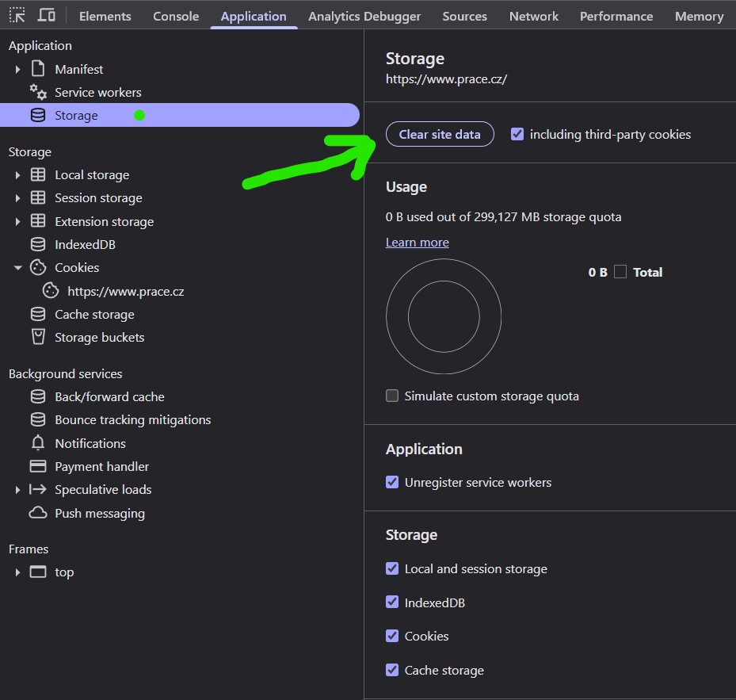Disable the Unregister service workers option
Screen dimensions: 736x700
click(x=392, y=482)
